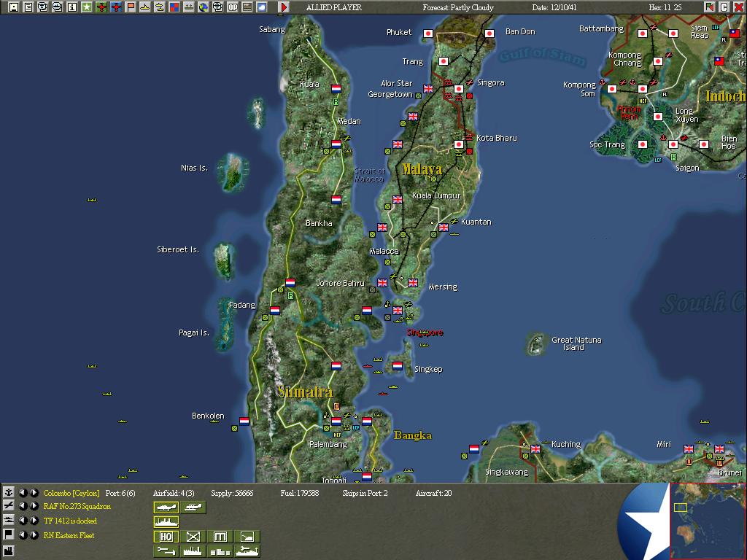Click the factory industry icon bottom left
This screenshot has height=560, width=747.
(9, 552)
